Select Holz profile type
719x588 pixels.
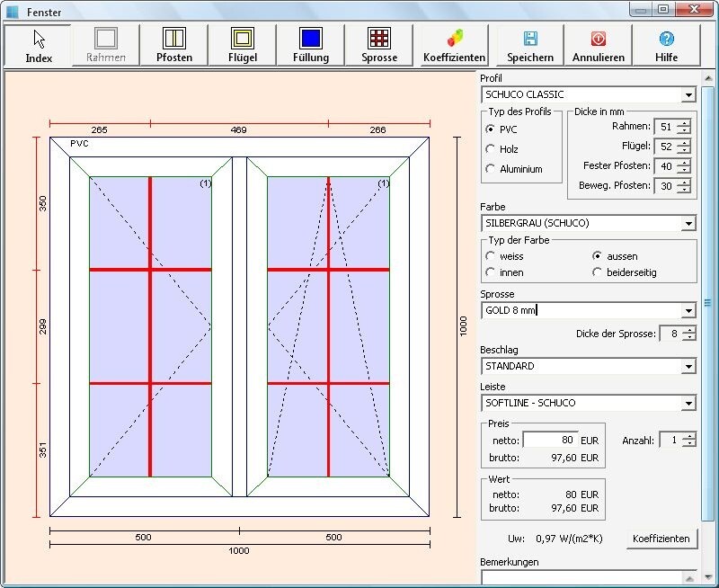(x=490, y=149)
